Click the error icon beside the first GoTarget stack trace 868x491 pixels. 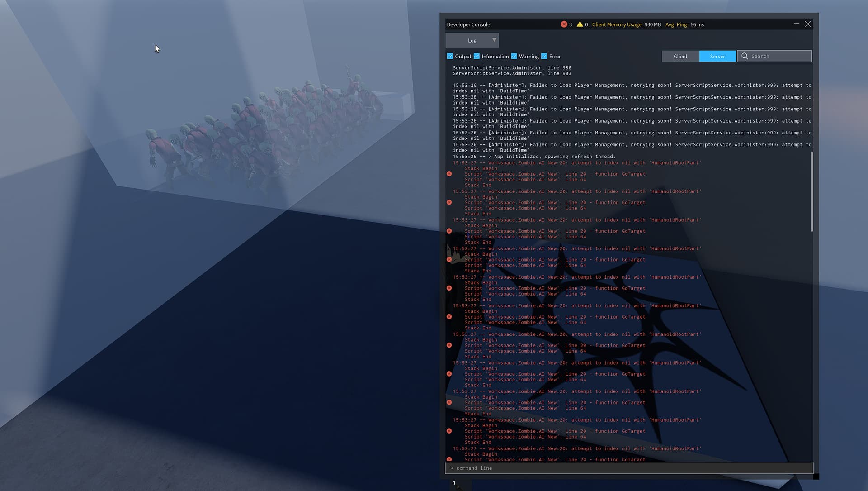(x=449, y=173)
